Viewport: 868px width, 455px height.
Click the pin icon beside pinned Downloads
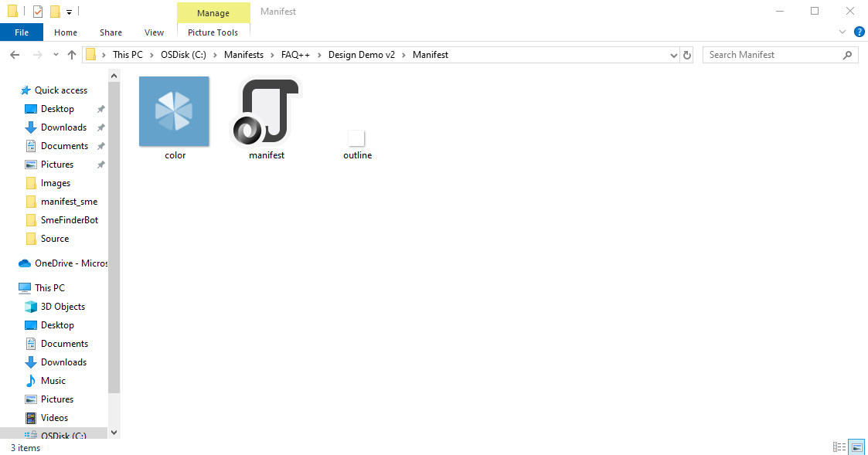(100, 127)
